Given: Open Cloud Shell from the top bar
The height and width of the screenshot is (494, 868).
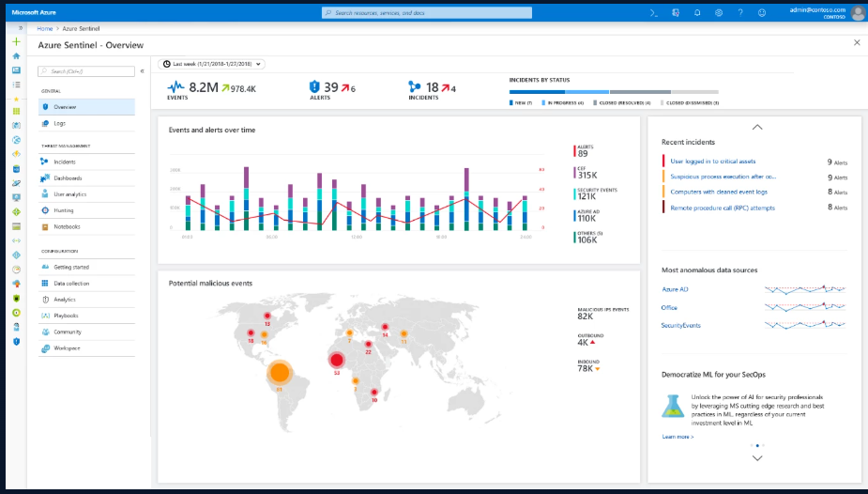Looking at the screenshot, I should coord(655,12).
